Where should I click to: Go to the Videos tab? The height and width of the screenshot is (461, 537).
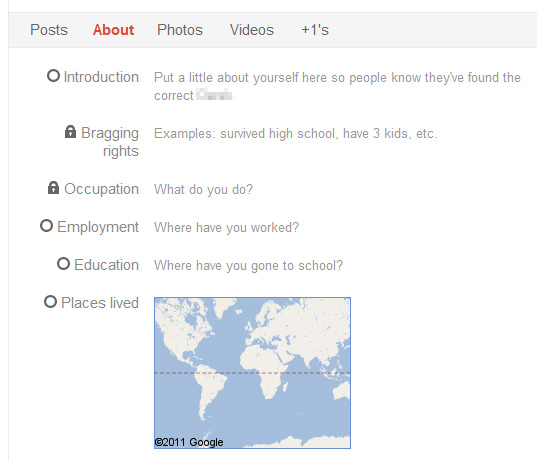tap(252, 30)
